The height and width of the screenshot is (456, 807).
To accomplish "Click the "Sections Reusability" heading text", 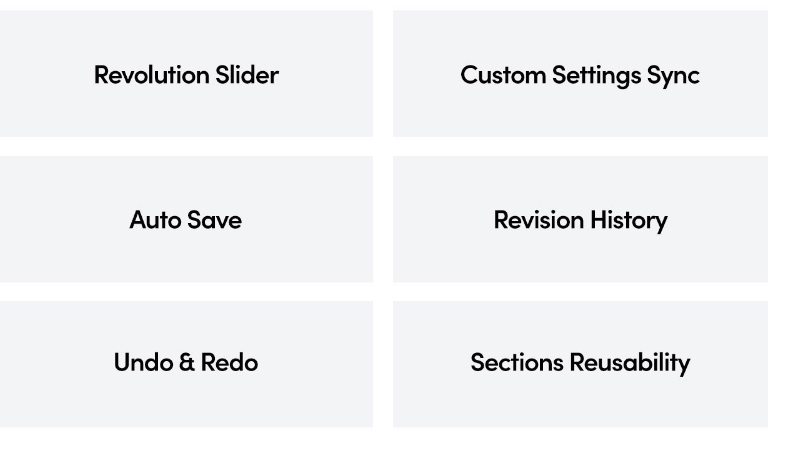I will tap(580, 362).
